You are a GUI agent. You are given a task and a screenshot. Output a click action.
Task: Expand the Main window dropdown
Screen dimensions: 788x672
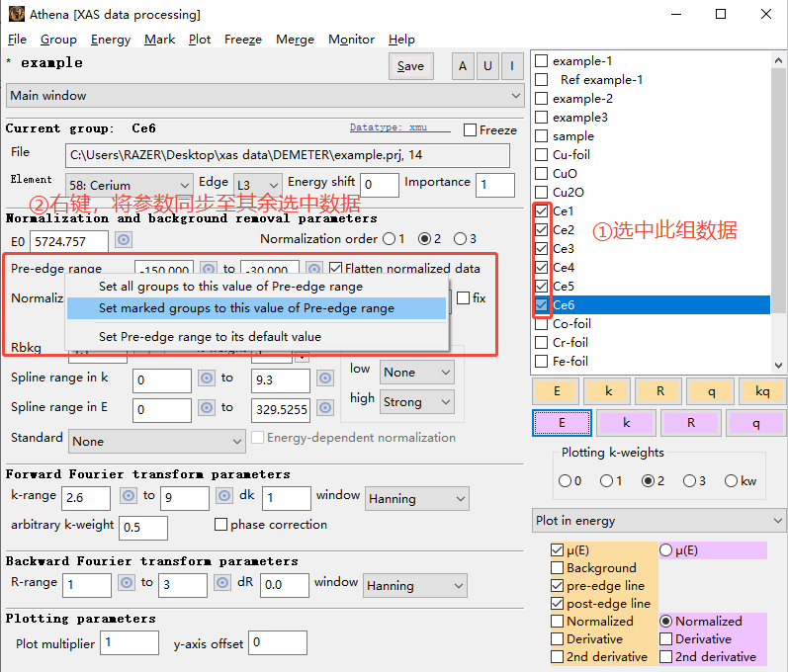265,96
